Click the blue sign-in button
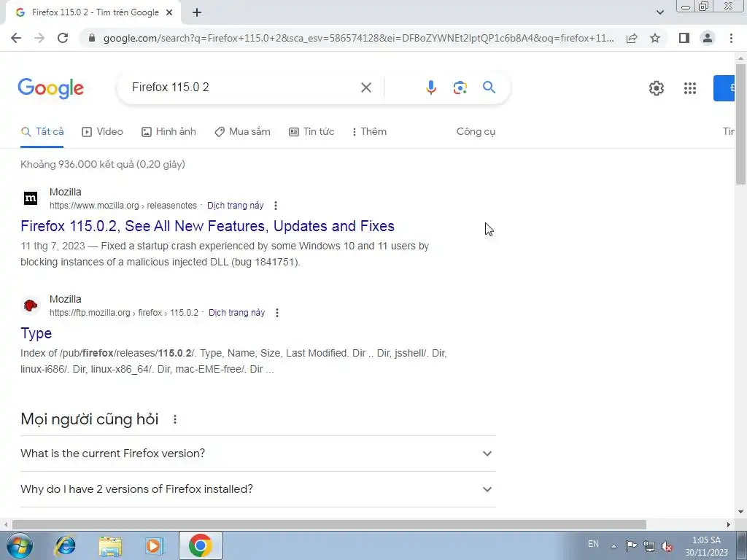This screenshot has width=747, height=560. point(724,88)
